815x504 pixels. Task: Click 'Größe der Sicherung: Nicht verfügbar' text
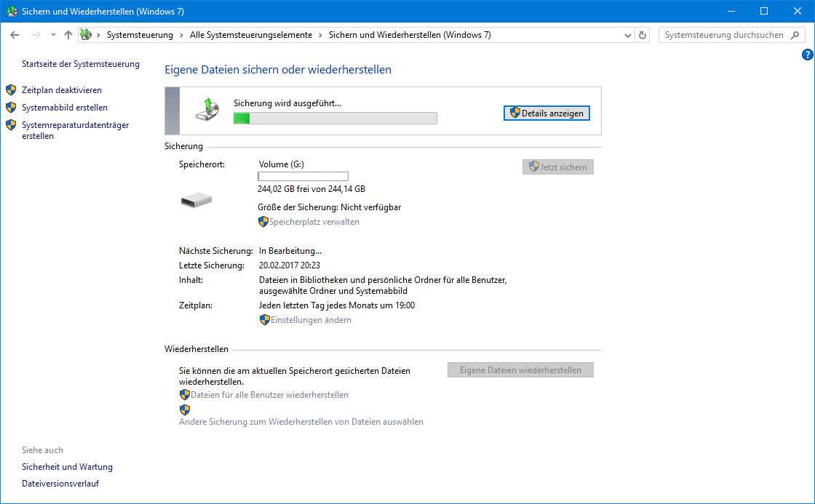[330, 207]
